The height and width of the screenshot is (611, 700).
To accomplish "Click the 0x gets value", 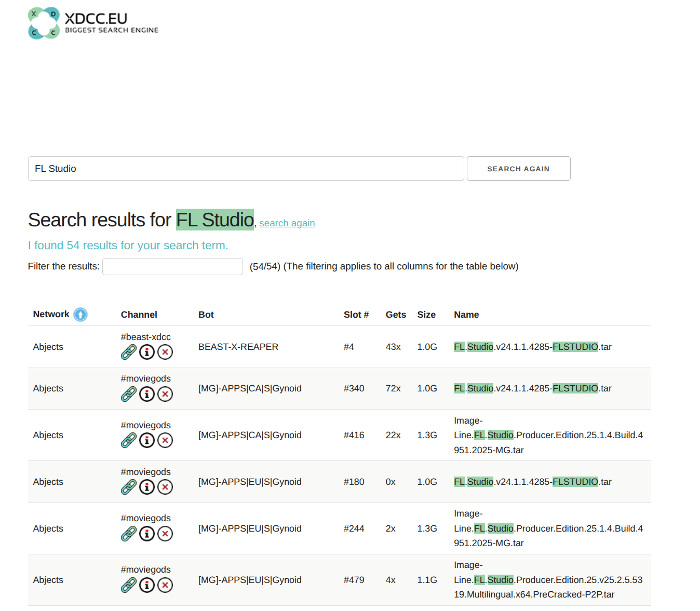I will click(x=391, y=482).
